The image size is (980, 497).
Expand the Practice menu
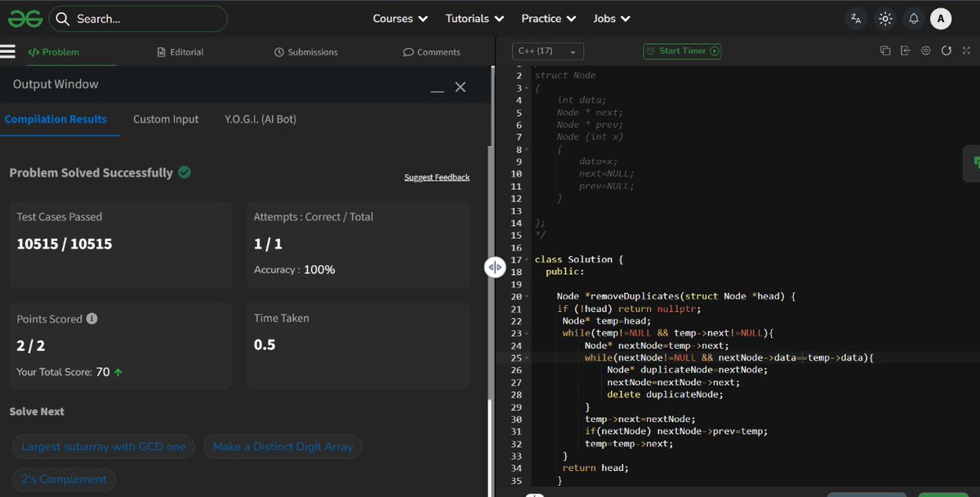(x=549, y=18)
